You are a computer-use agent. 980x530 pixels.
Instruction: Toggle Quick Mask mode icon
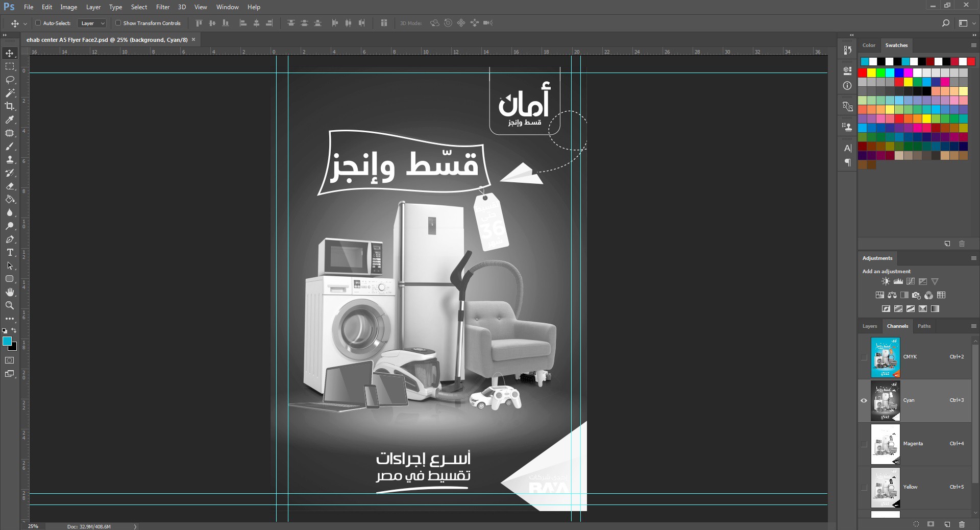coord(10,360)
